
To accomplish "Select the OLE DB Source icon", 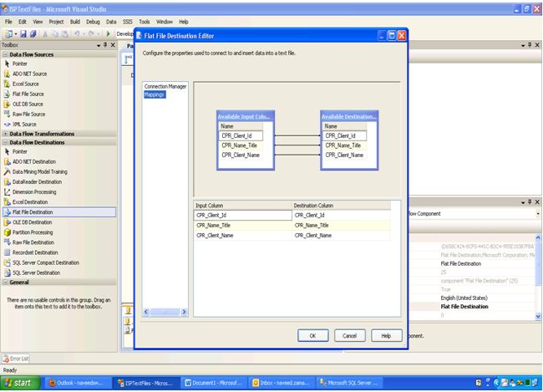I will (x=7, y=104).
